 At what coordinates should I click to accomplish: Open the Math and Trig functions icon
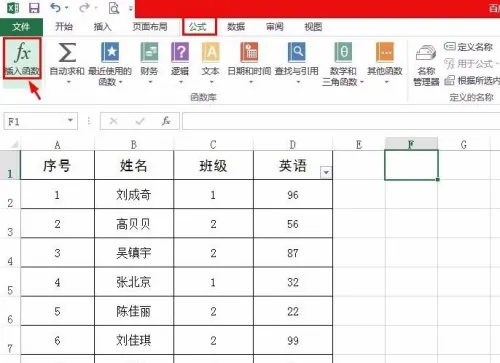coord(343,53)
